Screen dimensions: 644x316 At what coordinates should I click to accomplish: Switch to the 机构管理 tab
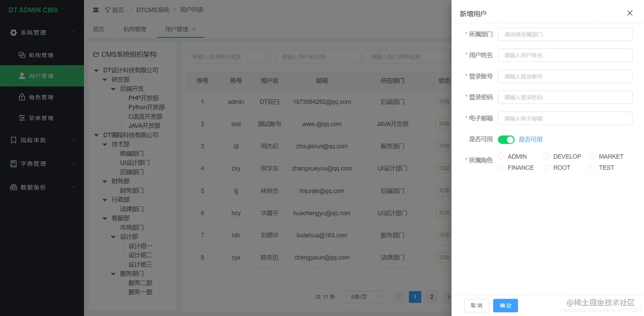point(135,29)
